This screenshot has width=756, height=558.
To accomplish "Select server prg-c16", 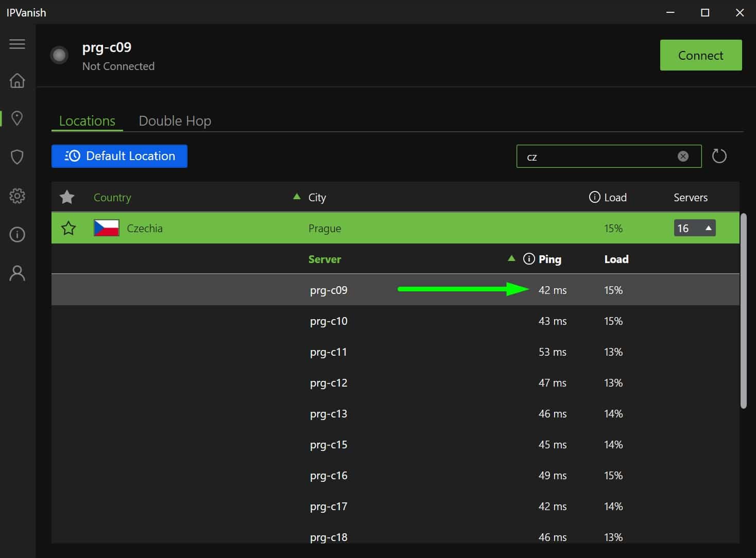I will pos(396,475).
